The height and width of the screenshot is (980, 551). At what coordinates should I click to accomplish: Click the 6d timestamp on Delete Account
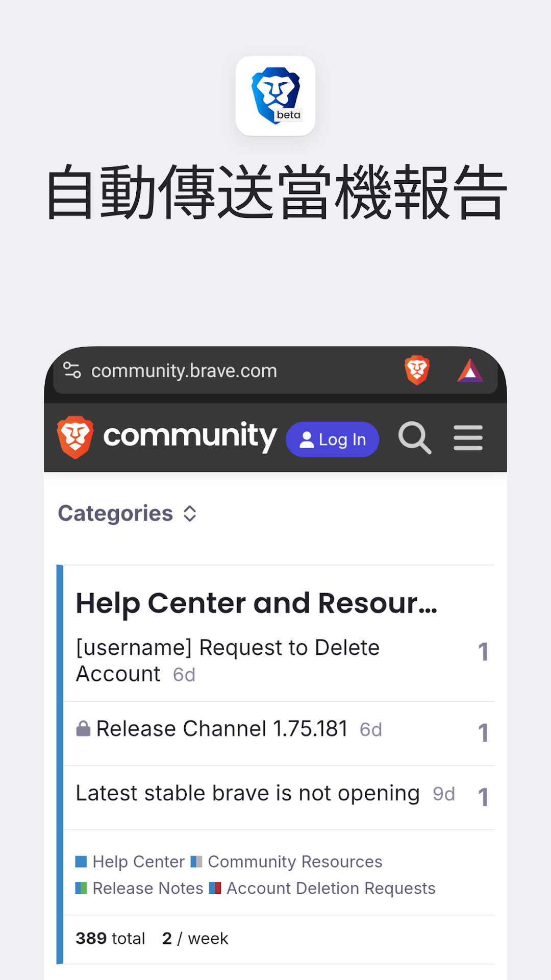coord(184,675)
